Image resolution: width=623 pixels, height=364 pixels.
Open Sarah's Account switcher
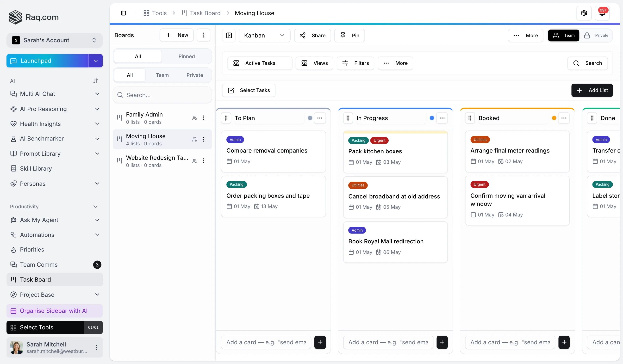(54, 40)
